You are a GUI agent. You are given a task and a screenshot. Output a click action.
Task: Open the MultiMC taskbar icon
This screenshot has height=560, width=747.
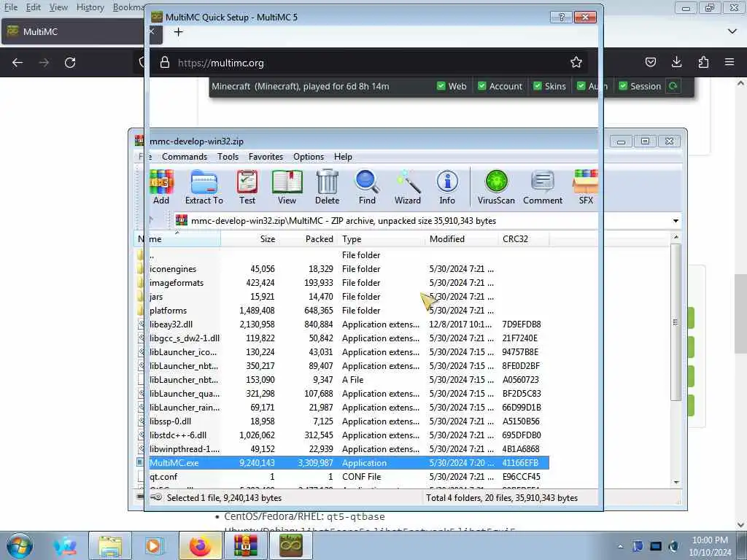click(290, 545)
